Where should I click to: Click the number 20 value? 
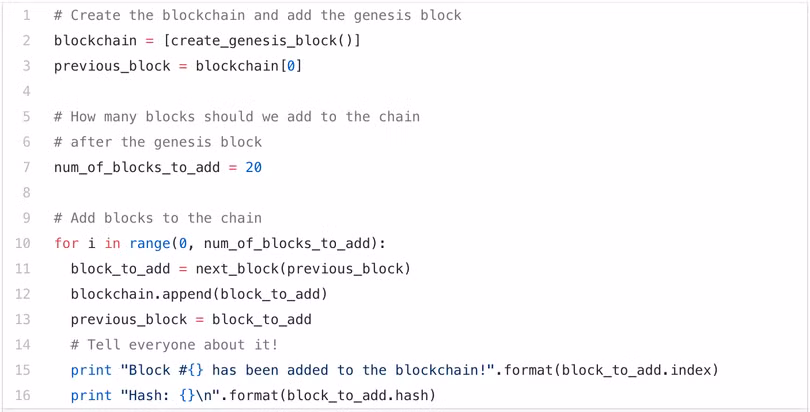point(253,167)
